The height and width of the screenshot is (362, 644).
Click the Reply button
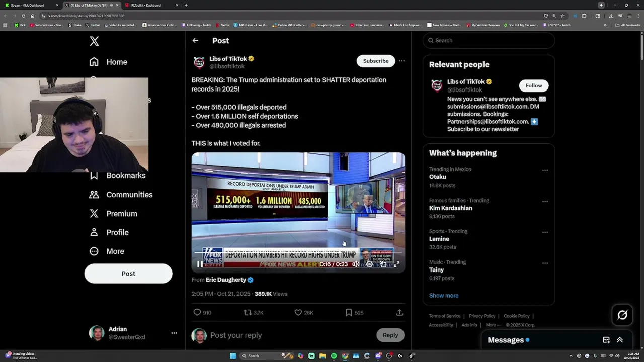pos(390,335)
